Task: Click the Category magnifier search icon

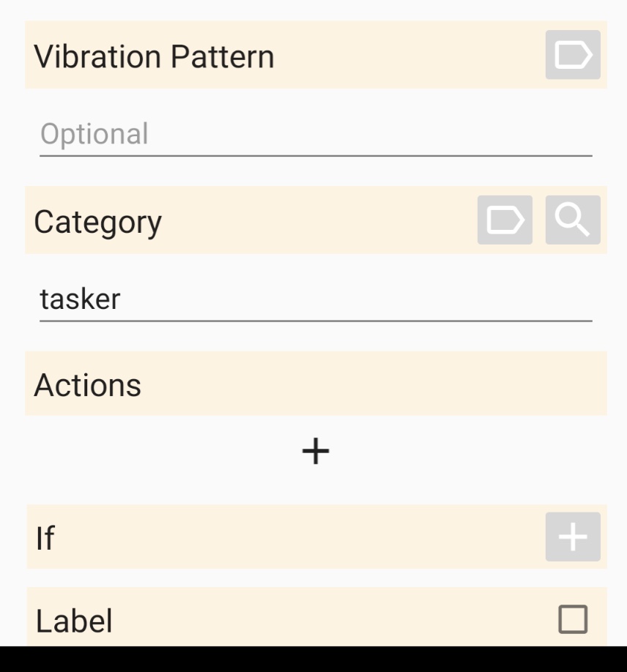Action: click(573, 220)
